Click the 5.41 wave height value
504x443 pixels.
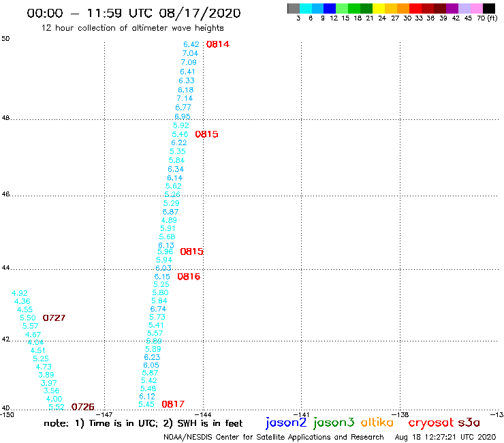click(156, 325)
